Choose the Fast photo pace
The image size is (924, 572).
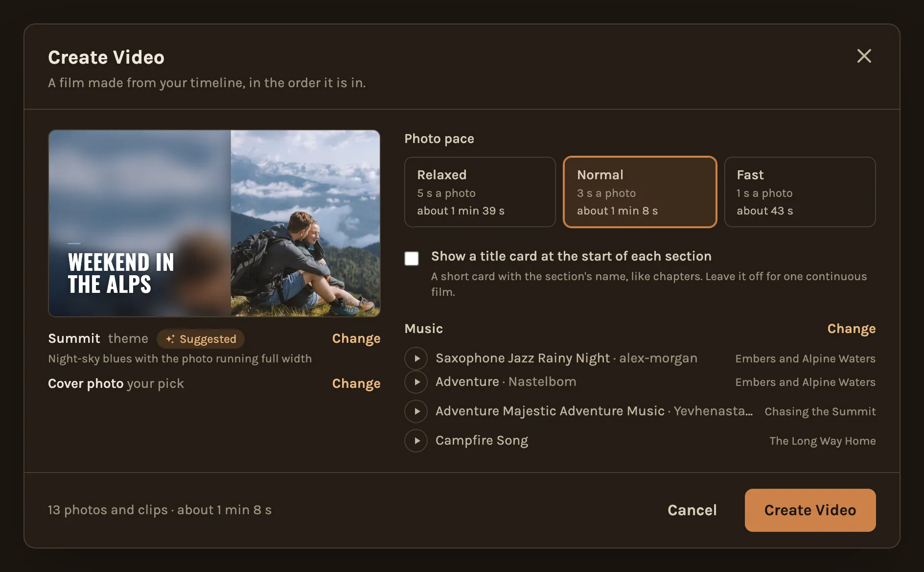pyautogui.click(x=800, y=192)
